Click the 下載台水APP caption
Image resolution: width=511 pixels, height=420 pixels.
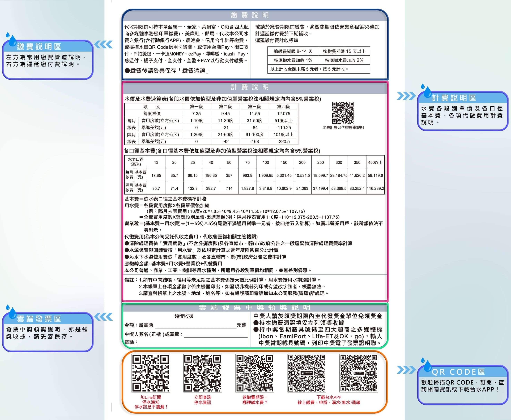329,397
